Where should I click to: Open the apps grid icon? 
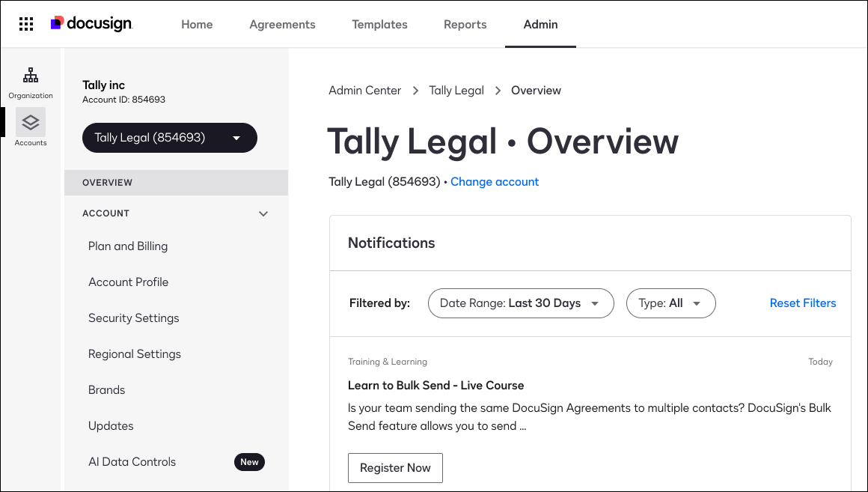point(26,23)
